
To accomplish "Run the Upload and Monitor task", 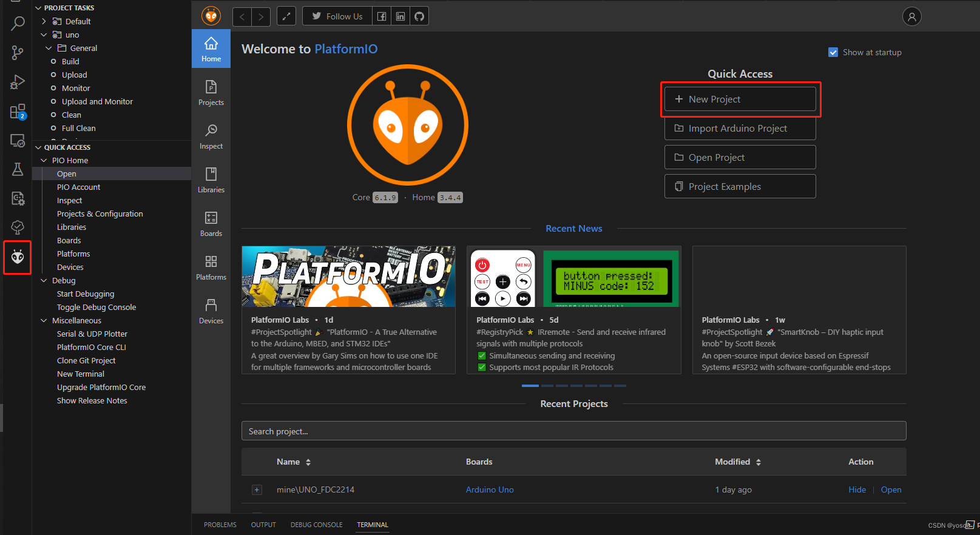I will 97,101.
